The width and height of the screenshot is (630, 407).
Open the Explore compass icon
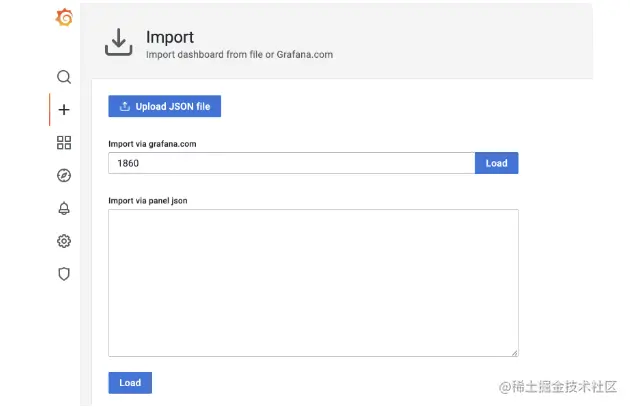64,175
